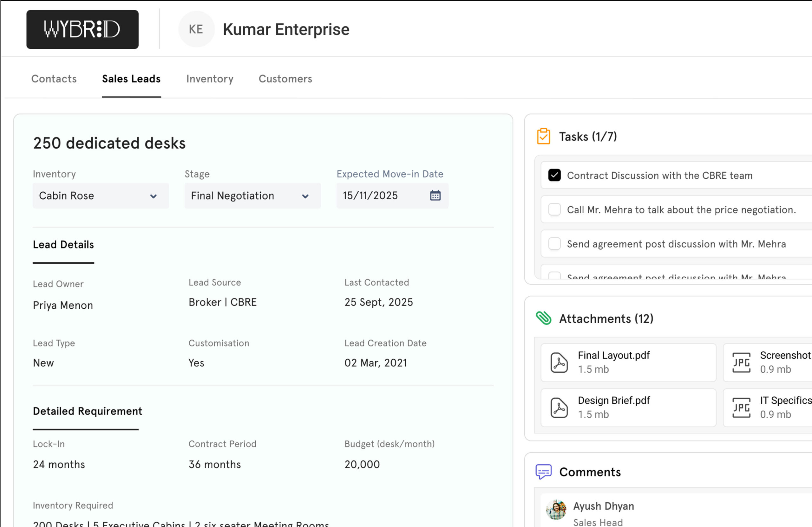This screenshot has height=527, width=812.
Task: Click Customisation value Yes
Action: 196,363
